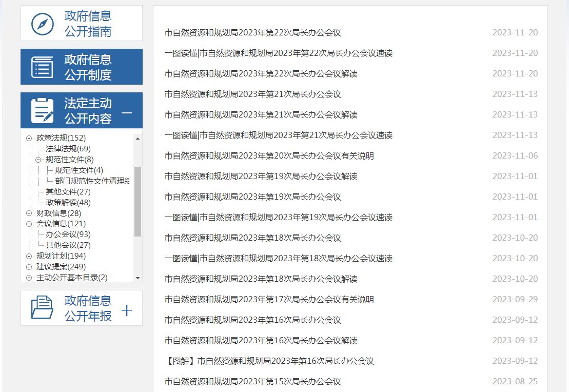Image resolution: width=569 pixels, height=392 pixels.
Task: Open 第20次局长办公会议有关说明
Action: point(269,155)
